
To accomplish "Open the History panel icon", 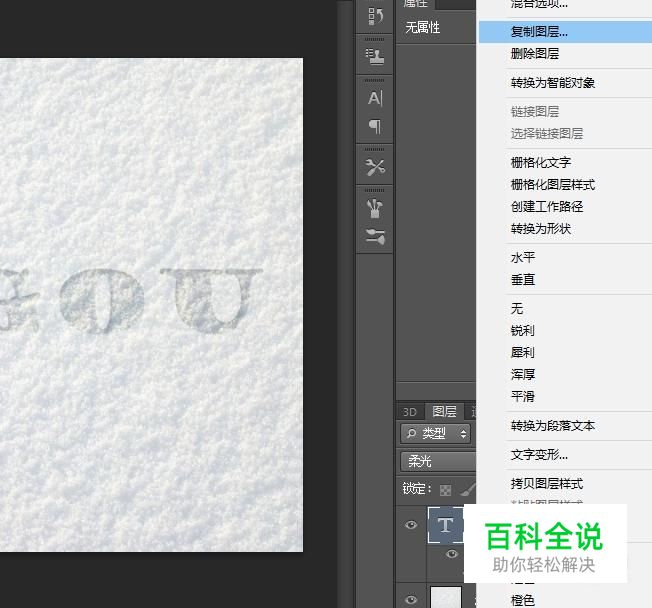I will pyautogui.click(x=375, y=16).
